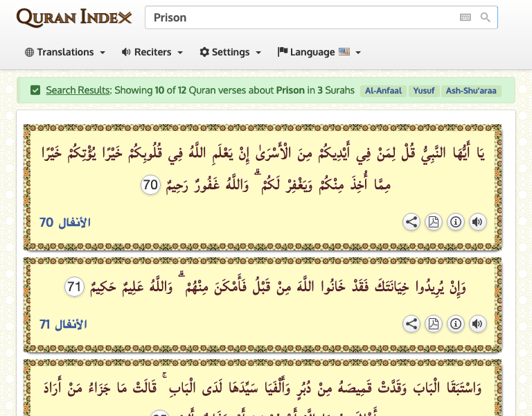Open the virtual keyboard icon in search box
Viewport: 532px width, 416px height.
(x=465, y=17)
